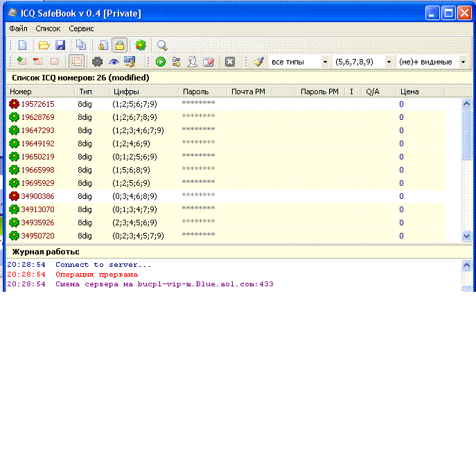Select the row with number 19572615
Image resolution: width=476 pixels, height=470 pixels.
point(226,104)
